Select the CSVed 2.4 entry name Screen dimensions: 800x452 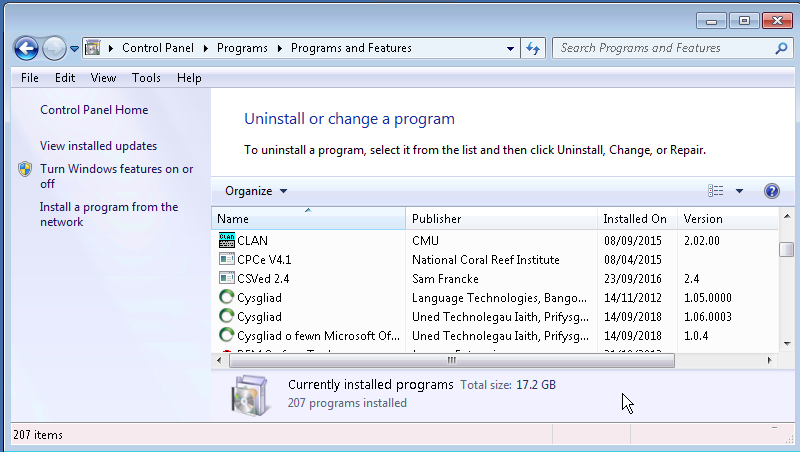point(263,279)
